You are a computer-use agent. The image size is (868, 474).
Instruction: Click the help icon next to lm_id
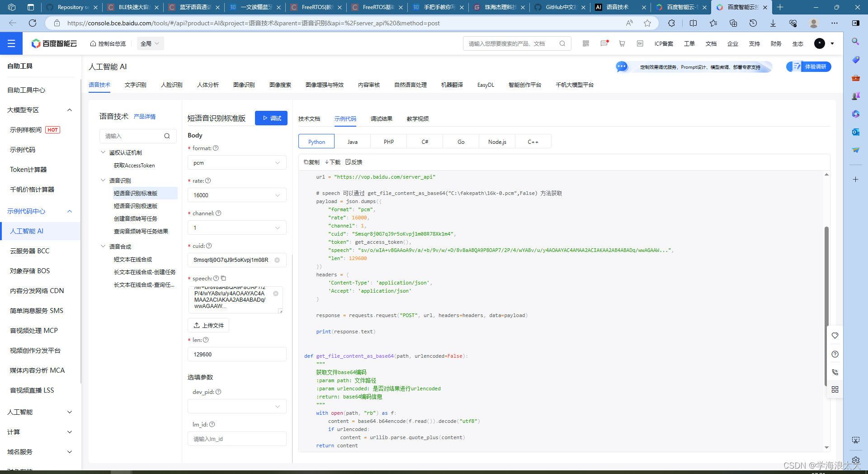212,424
